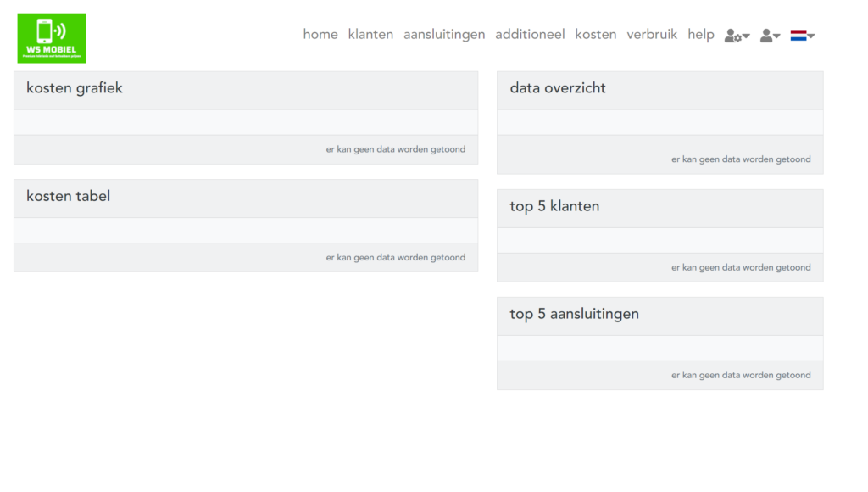
Task: Click the no-data message under kosten grafiek
Action: click(395, 149)
